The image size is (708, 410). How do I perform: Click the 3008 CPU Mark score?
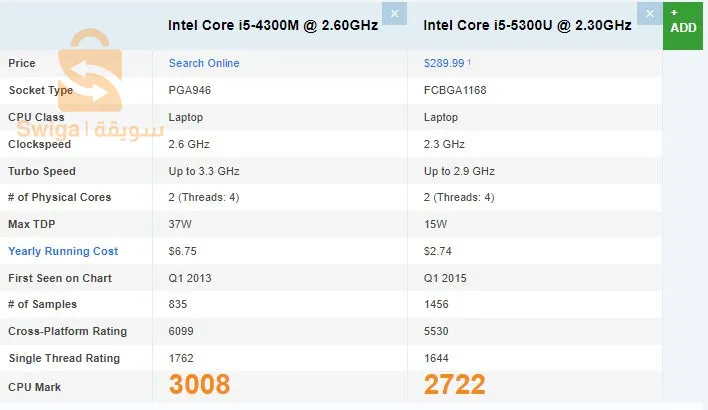click(x=200, y=384)
